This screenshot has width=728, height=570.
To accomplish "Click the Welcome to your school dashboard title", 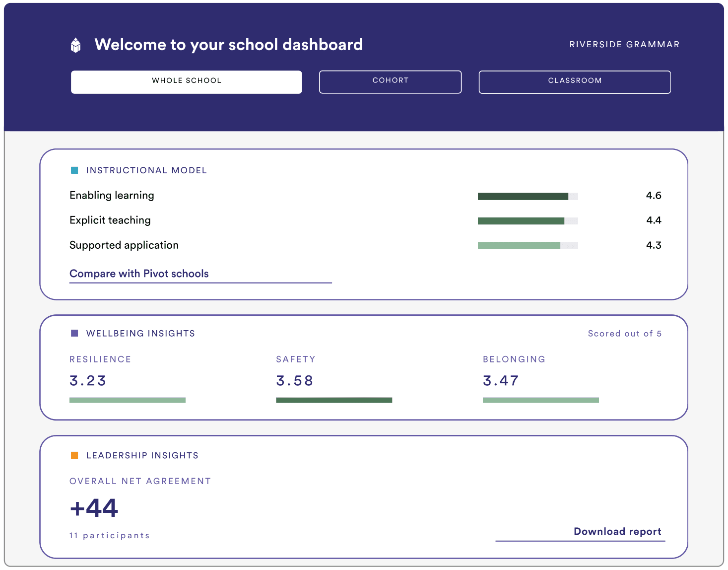I will 229,45.
